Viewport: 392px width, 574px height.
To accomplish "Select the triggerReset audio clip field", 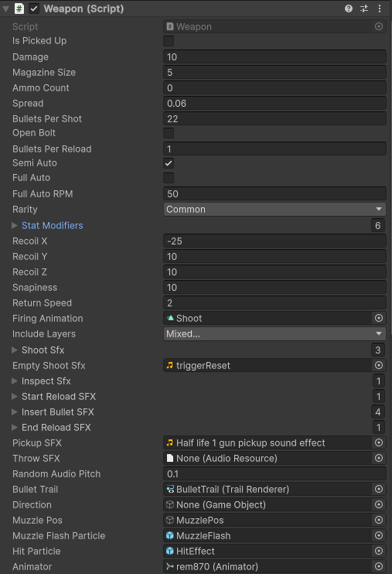I will click(268, 365).
